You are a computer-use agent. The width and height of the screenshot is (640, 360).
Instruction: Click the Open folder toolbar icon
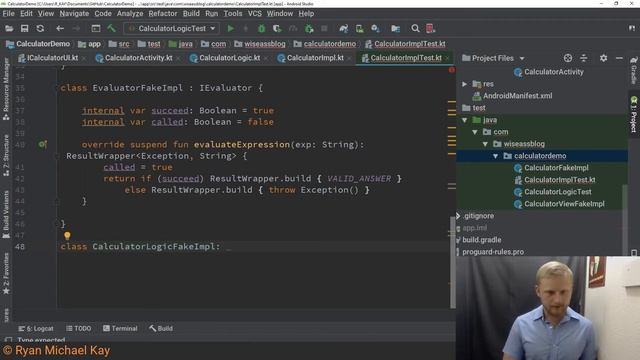point(9,29)
